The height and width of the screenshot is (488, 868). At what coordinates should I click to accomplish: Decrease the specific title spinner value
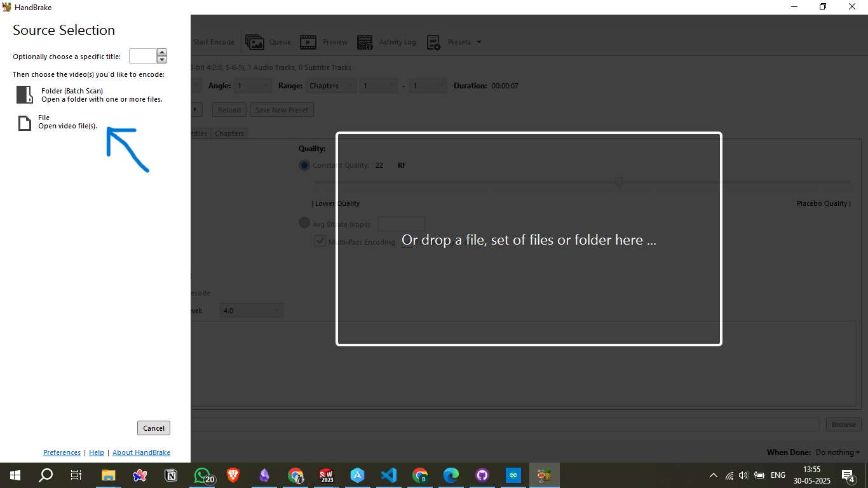[x=162, y=60]
